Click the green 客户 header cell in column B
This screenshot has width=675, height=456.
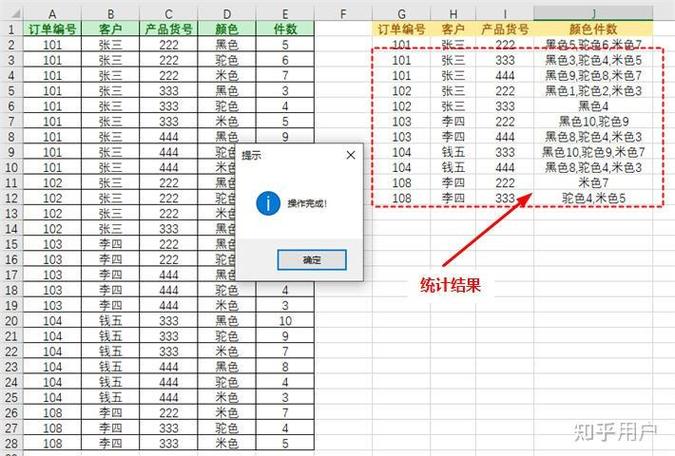click(x=110, y=29)
